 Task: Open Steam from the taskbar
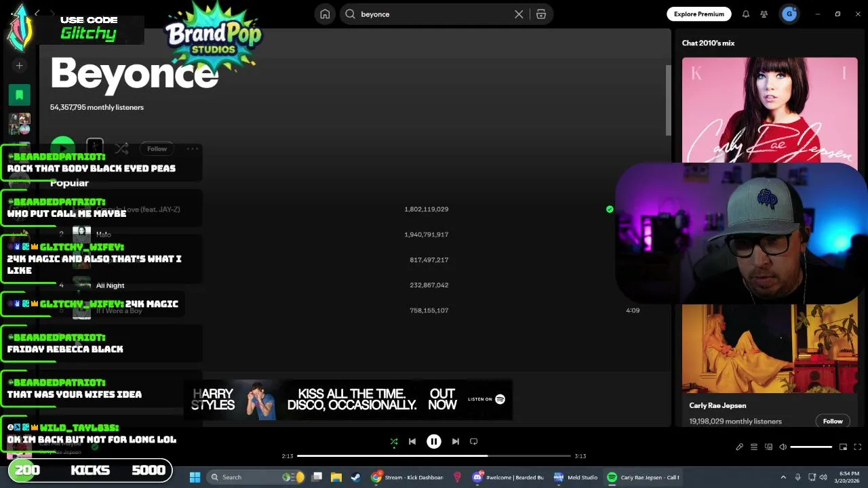coord(355,477)
